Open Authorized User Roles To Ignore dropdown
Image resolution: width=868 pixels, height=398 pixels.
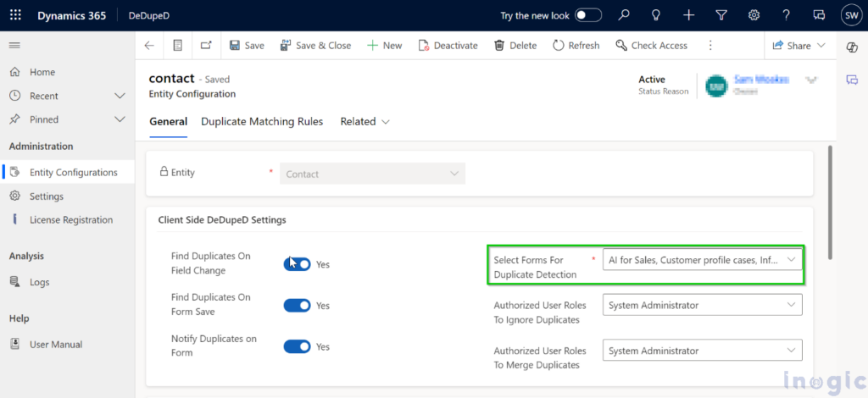702,305
